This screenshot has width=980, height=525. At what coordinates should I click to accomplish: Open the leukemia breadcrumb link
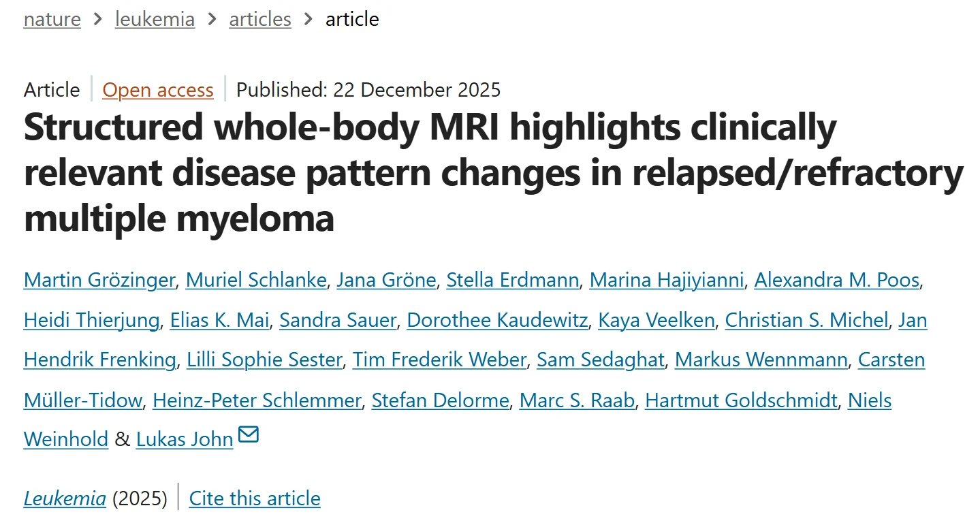click(x=155, y=19)
